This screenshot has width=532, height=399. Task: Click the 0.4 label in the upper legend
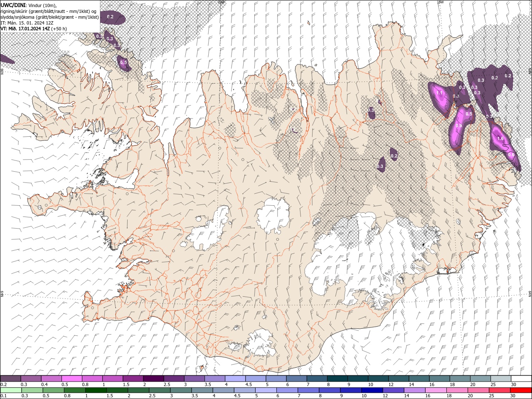click(44, 384)
